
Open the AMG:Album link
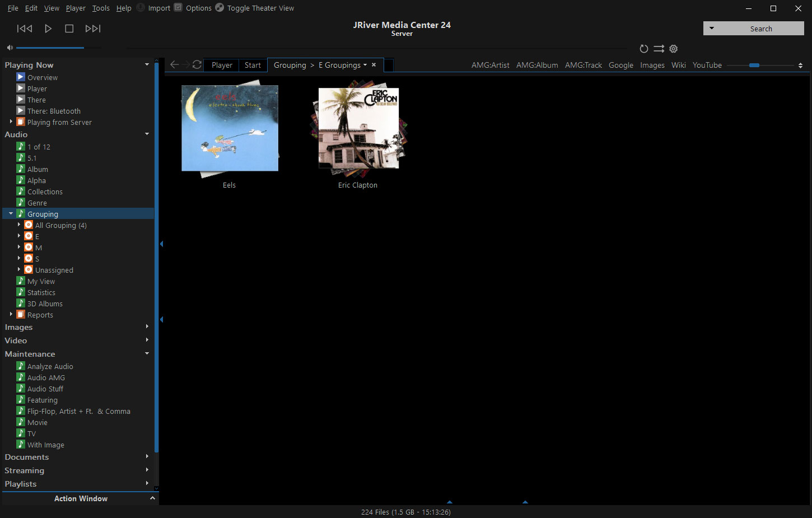coord(537,65)
